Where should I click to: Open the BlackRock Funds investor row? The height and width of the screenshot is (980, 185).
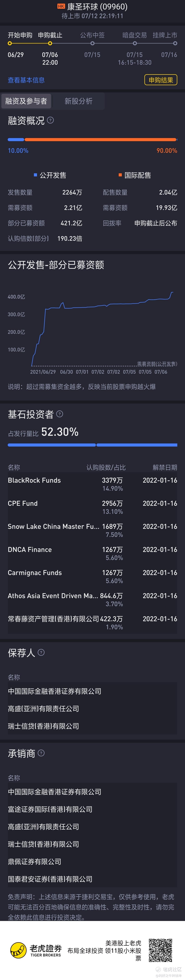tap(92, 484)
